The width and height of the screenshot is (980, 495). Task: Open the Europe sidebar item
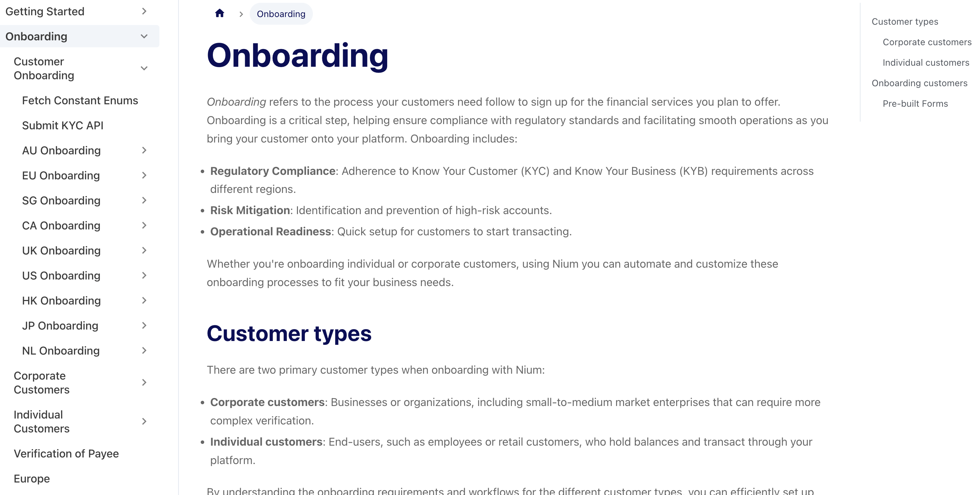(x=32, y=479)
